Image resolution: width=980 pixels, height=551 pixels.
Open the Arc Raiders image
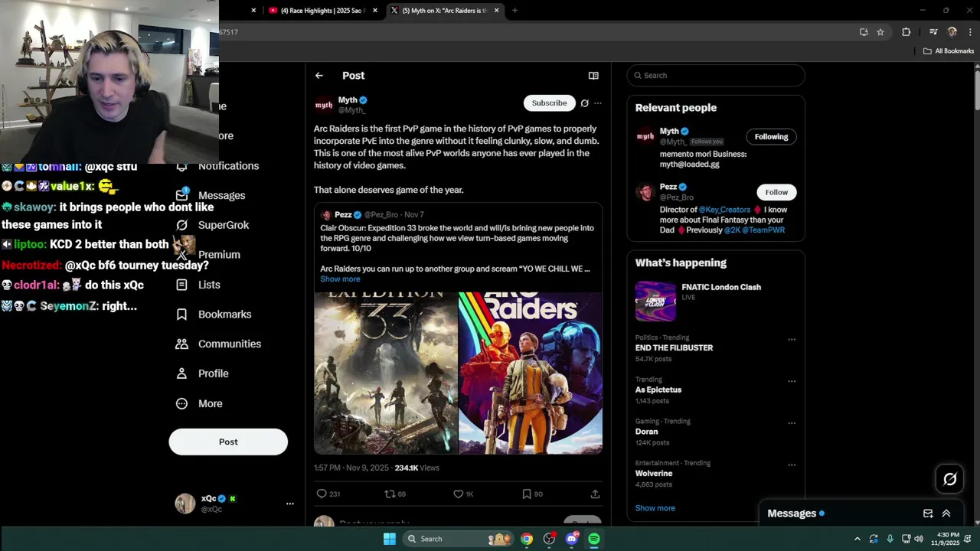pyautogui.click(x=531, y=373)
